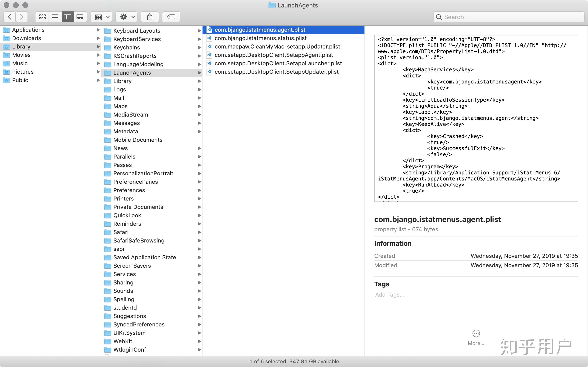This screenshot has height=367, width=588.
Task: Click the plist XML preview thumbnail
Action: (476, 118)
